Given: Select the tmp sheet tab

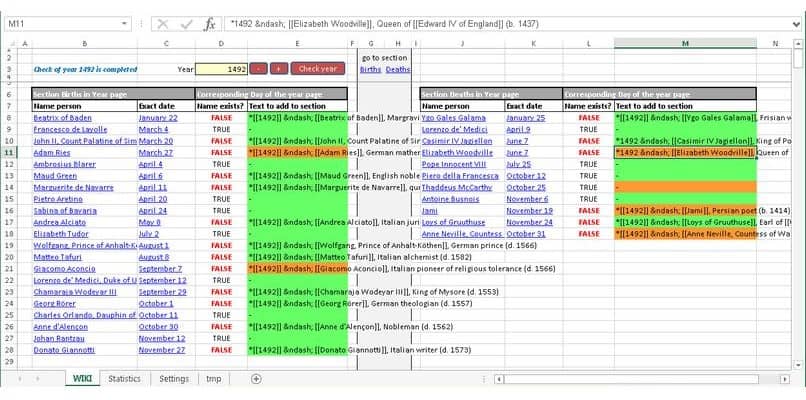Looking at the screenshot, I should tap(214, 379).
